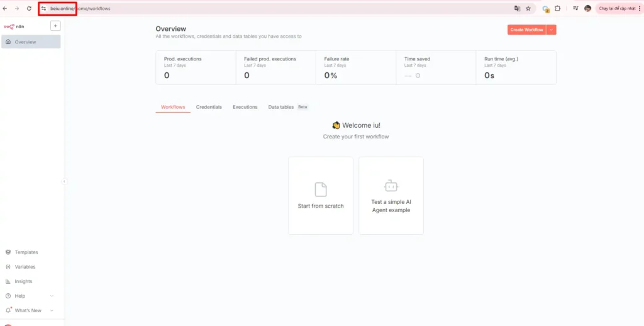The height and width of the screenshot is (326, 644).
Task: Reload the page with the refresh icon
Action: [29, 8]
